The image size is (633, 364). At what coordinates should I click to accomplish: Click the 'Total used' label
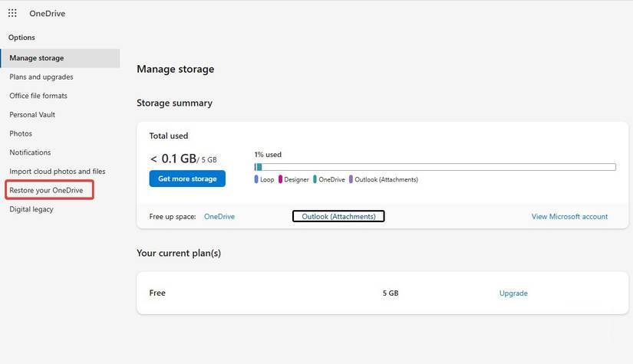point(168,136)
